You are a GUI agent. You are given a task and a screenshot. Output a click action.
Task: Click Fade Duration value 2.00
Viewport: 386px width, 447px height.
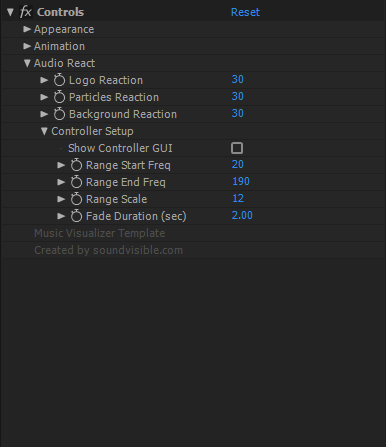point(242,215)
